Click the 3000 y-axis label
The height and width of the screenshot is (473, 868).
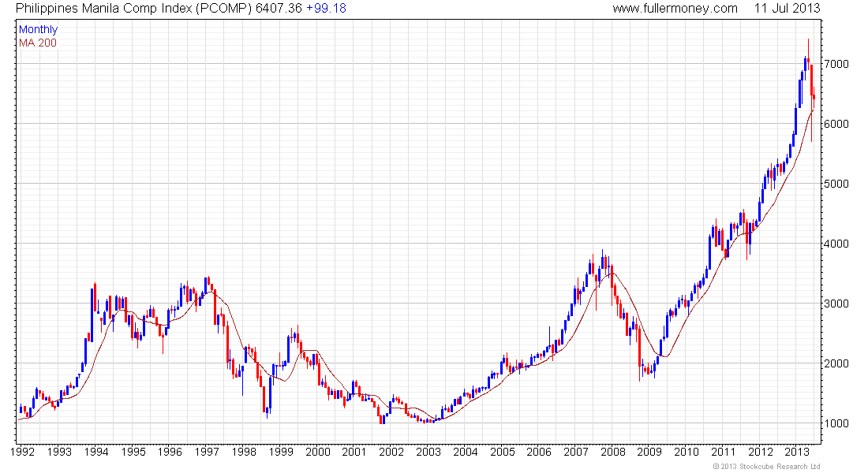836,304
